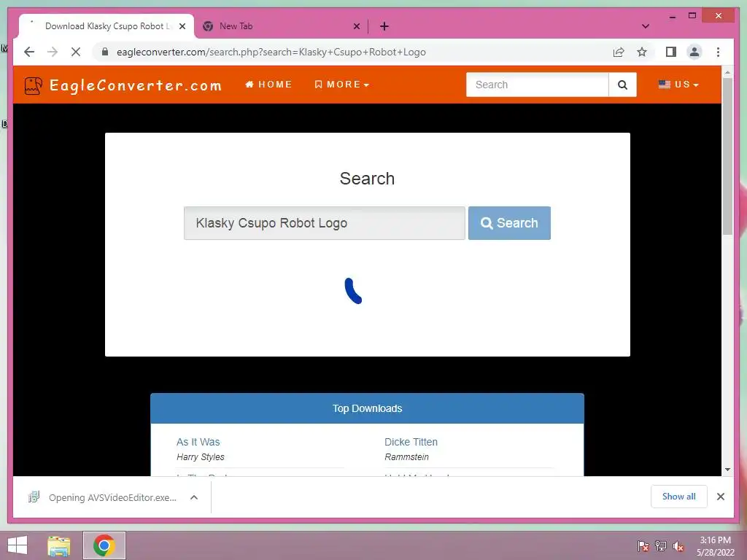Viewport: 747px width, 560px height.
Task: Click the browser forward arrow
Action: pyautogui.click(x=53, y=52)
